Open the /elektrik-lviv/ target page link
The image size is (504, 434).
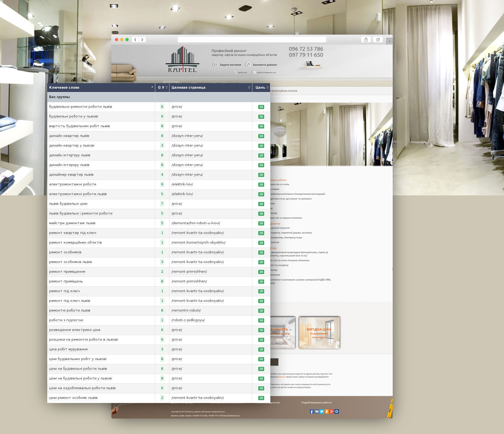click(x=182, y=184)
